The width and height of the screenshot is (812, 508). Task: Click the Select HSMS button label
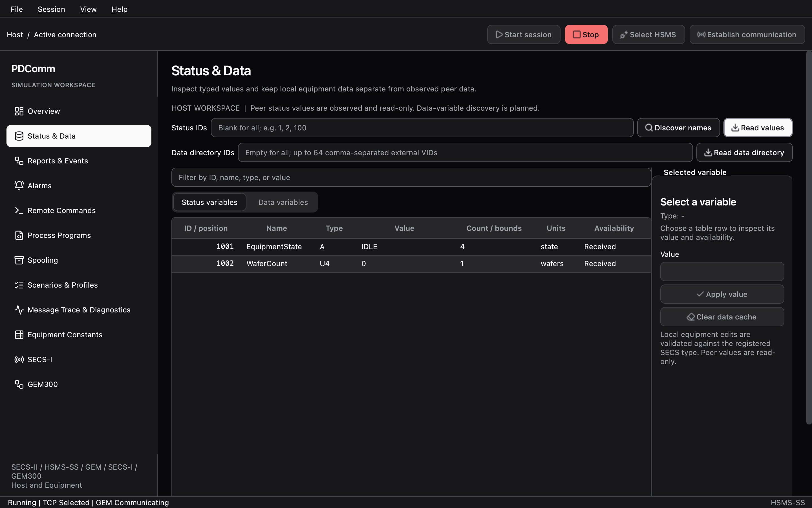pos(653,35)
